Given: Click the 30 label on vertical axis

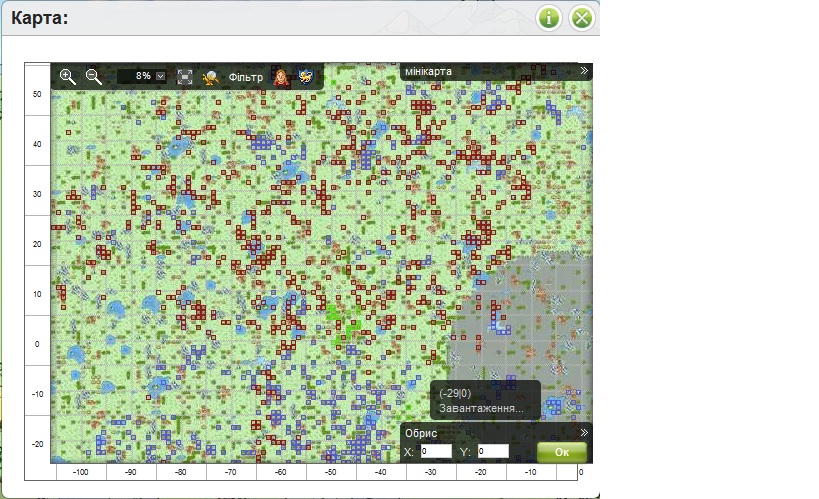Looking at the screenshot, I should click(37, 194).
